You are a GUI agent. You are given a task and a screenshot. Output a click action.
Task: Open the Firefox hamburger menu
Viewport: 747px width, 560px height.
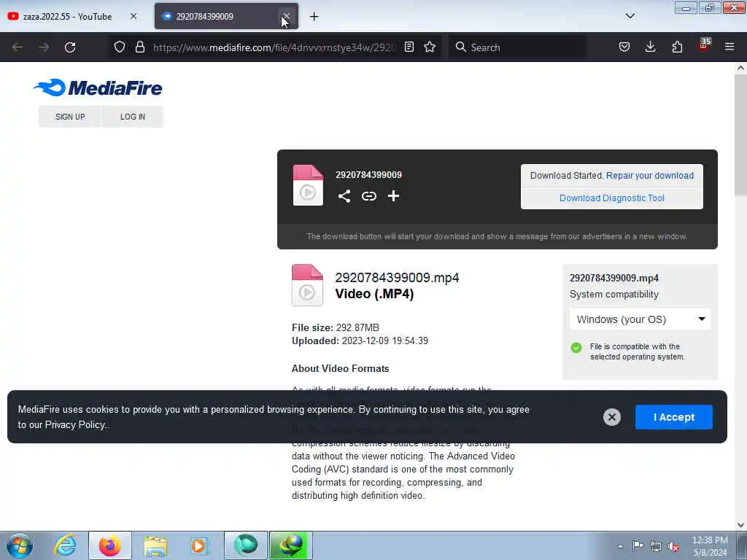pos(729,47)
